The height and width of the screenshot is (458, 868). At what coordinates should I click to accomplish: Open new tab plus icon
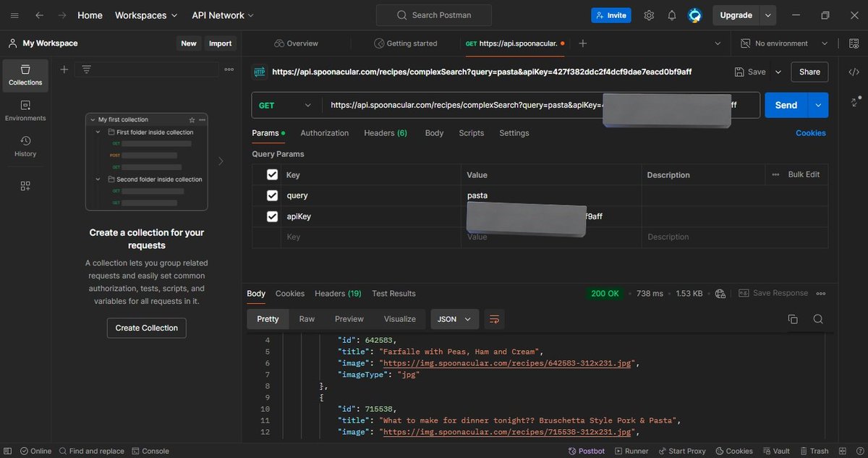coord(582,43)
